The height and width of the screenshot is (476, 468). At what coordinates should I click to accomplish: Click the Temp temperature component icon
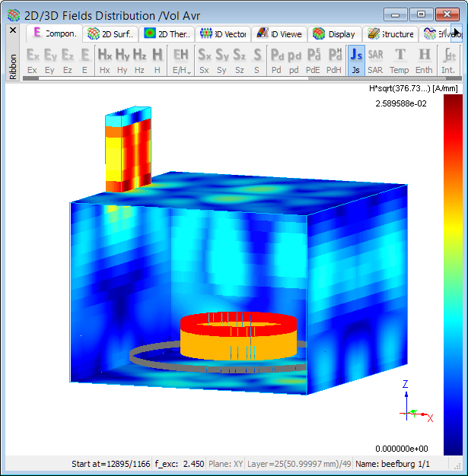[400, 59]
